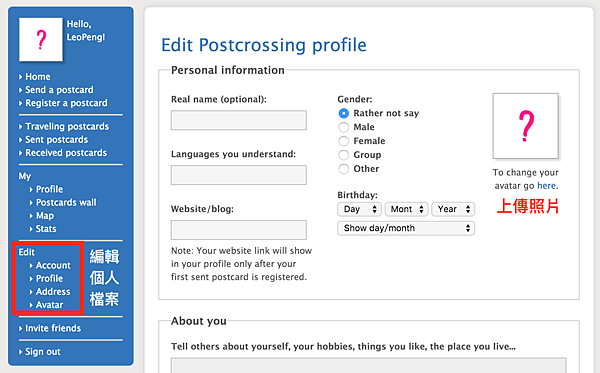Open the birthday Day dropdown
600x373 pixels.
[359, 209]
